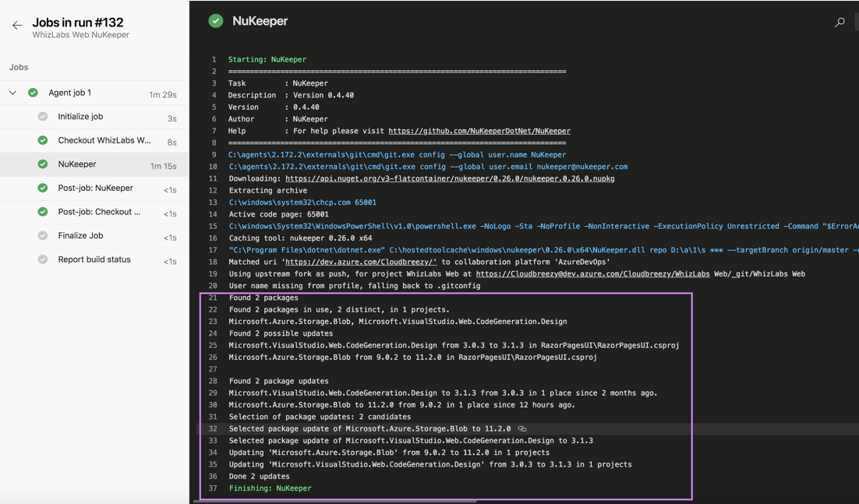Click the copy link icon on log line 32

tap(522, 428)
